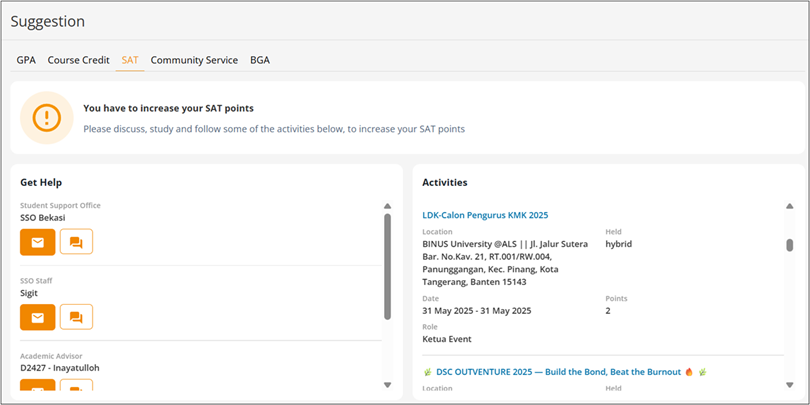Click the Get Help panel scrollbar thumb
Screen dimensions: 810x405
pyautogui.click(x=387, y=265)
